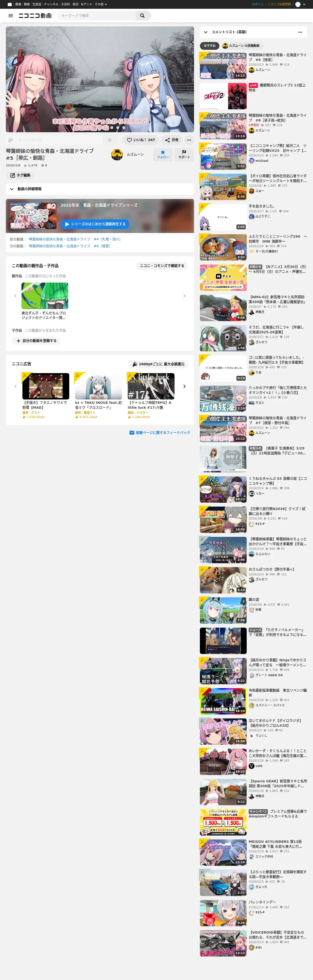
Task: Open the series thumbnail 青森北海道ドライブ #2
Action: coord(33,216)
